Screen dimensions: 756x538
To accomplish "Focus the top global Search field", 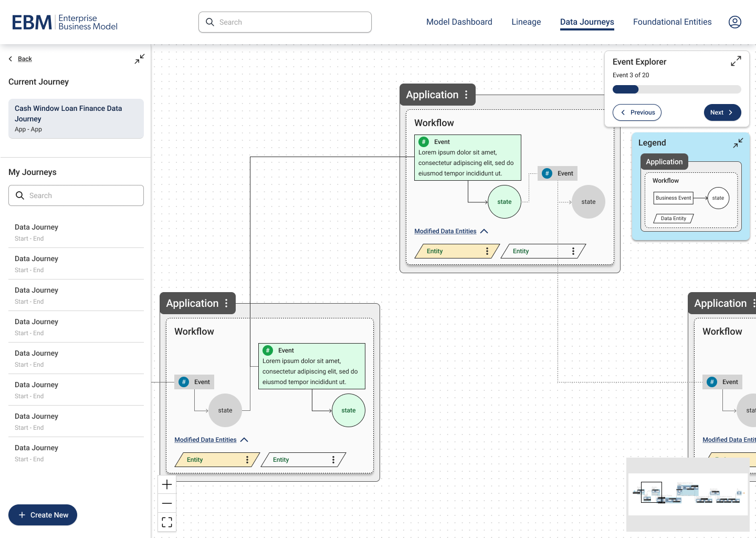I will [285, 22].
